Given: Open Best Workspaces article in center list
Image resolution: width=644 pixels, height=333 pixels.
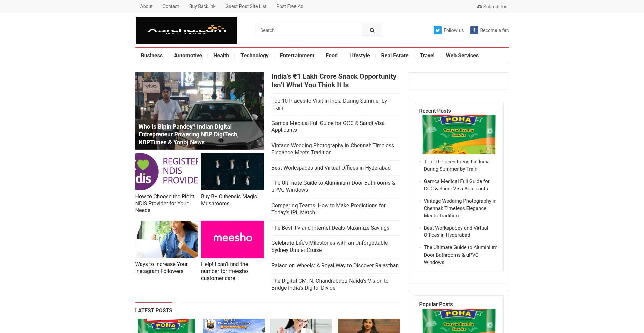Looking at the screenshot, I should (331, 168).
